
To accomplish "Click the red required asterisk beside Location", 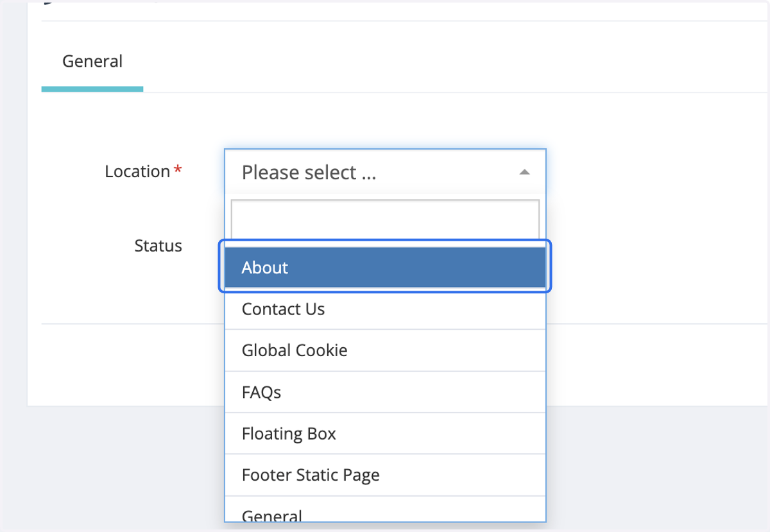I will tap(178, 170).
